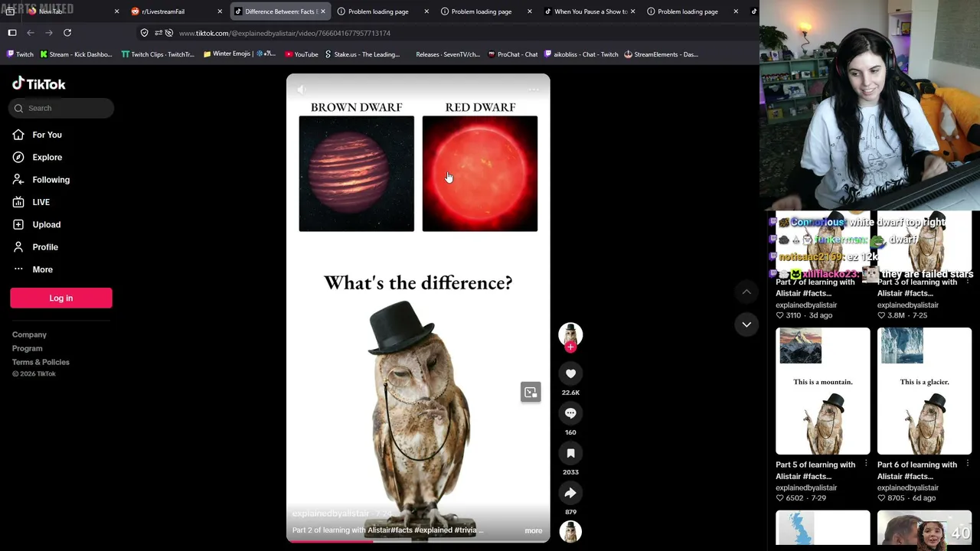Open the Winter Emojis bookmark folder
This screenshot has width=980, height=551.
point(239,54)
